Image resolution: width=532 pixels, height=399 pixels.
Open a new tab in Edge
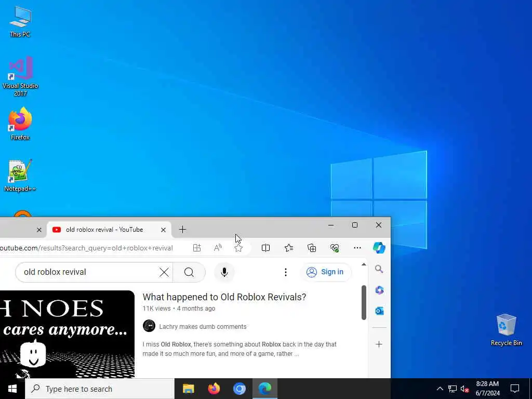click(x=182, y=230)
